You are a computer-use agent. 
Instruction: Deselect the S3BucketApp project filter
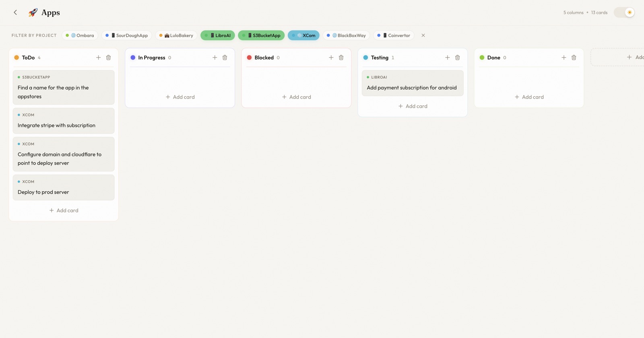click(x=261, y=35)
